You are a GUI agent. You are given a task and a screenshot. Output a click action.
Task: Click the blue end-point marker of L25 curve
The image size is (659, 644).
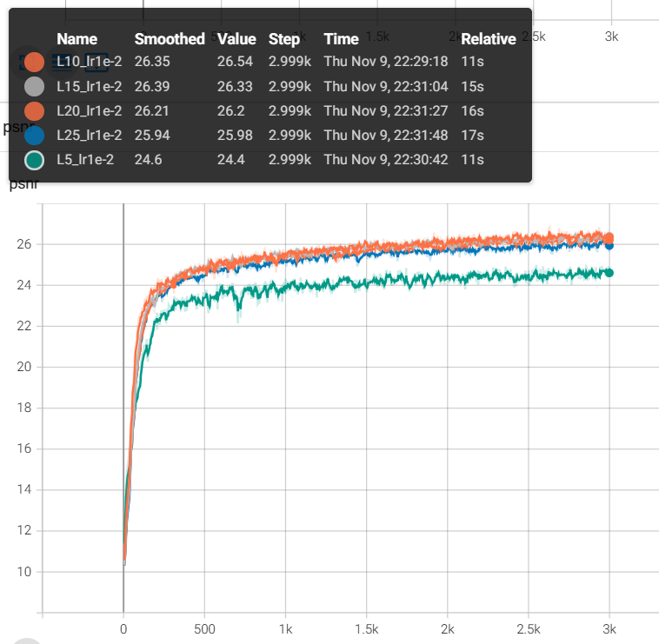pos(609,245)
